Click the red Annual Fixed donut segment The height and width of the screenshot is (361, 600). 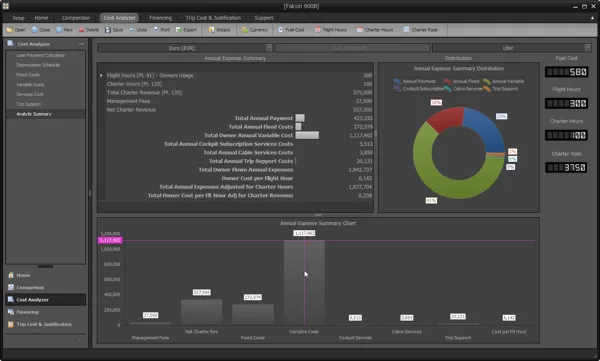(x=446, y=119)
